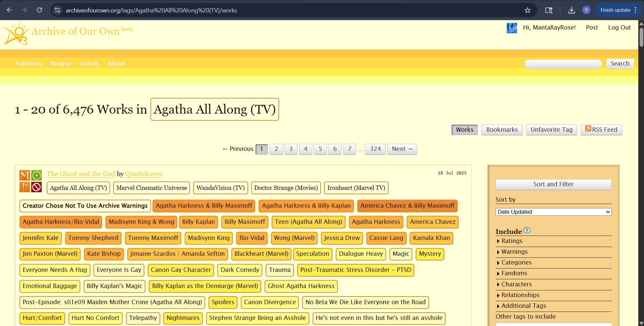This screenshot has height=326, width=644.
Task: Select the Spoilers tag
Action: click(223, 302)
